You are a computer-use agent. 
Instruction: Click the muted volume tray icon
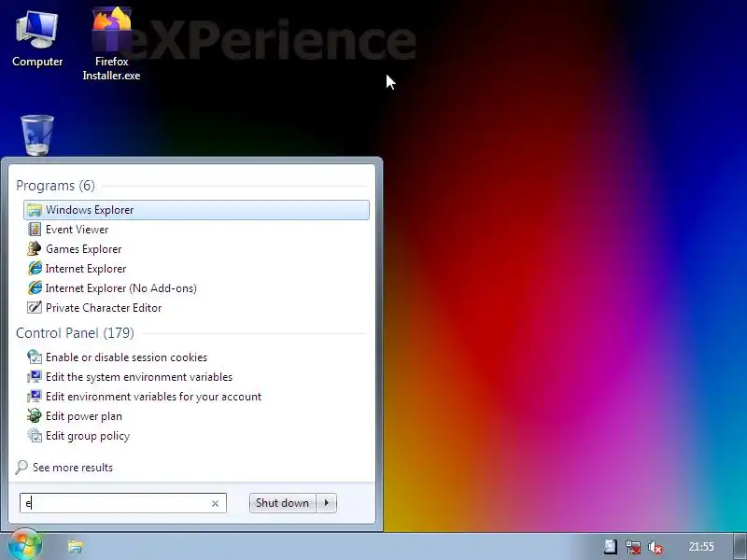point(655,548)
